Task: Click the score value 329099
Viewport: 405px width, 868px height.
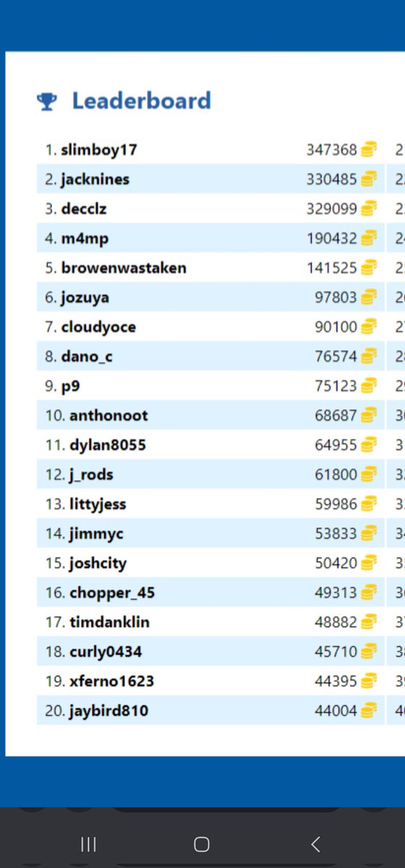Action: (332, 209)
